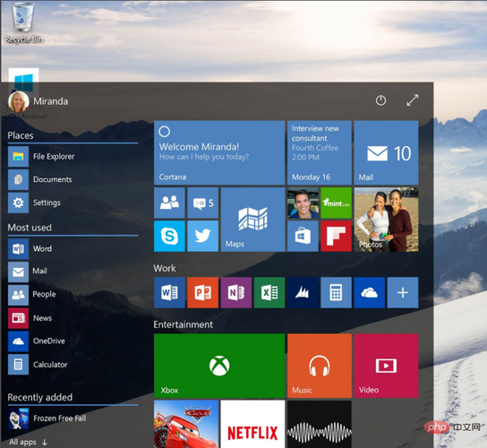Viewport: 487px width, 448px height.
Task: Launch Word tile in Work group
Action: (x=169, y=293)
